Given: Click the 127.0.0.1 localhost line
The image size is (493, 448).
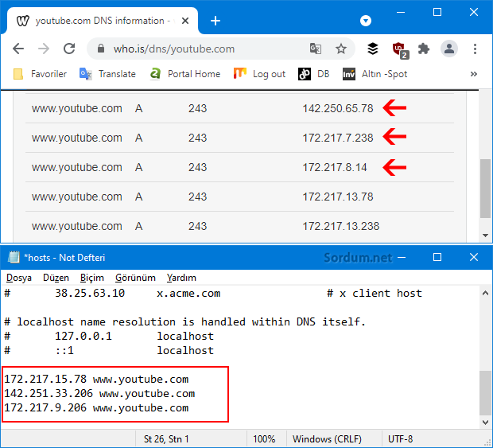Looking at the screenshot, I should (x=109, y=336).
